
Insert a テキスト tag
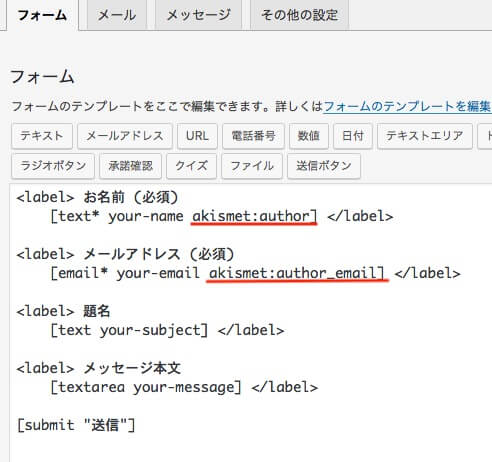pos(42,136)
